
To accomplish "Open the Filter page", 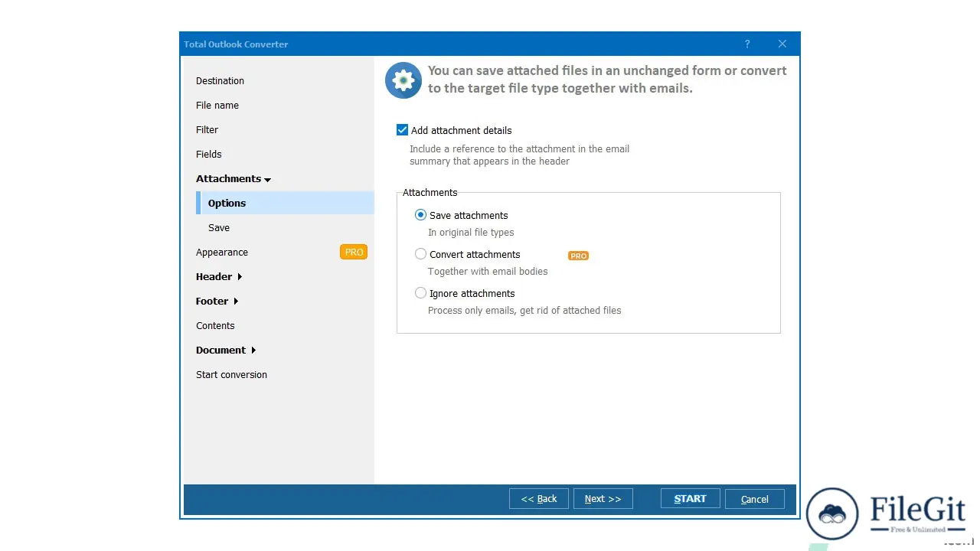I will pos(207,129).
